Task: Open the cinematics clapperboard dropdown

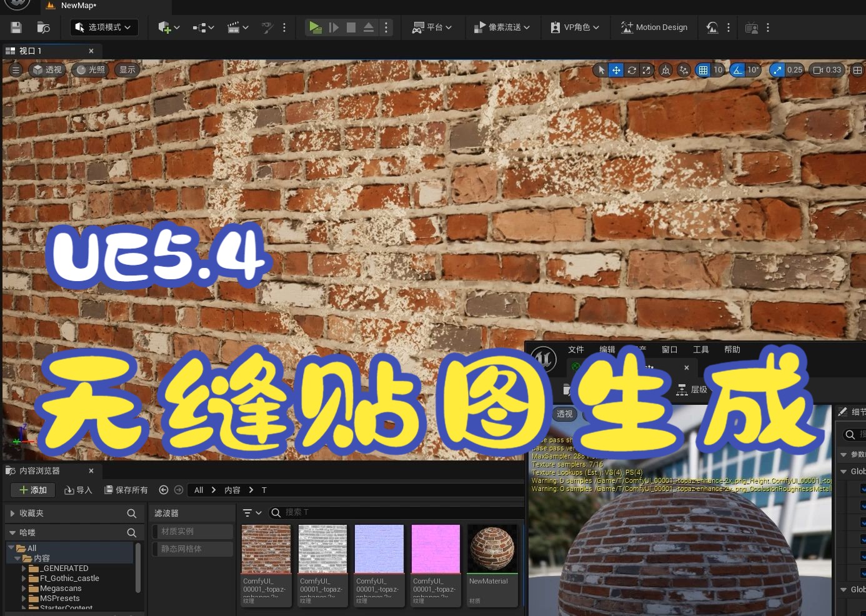Action: point(238,27)
